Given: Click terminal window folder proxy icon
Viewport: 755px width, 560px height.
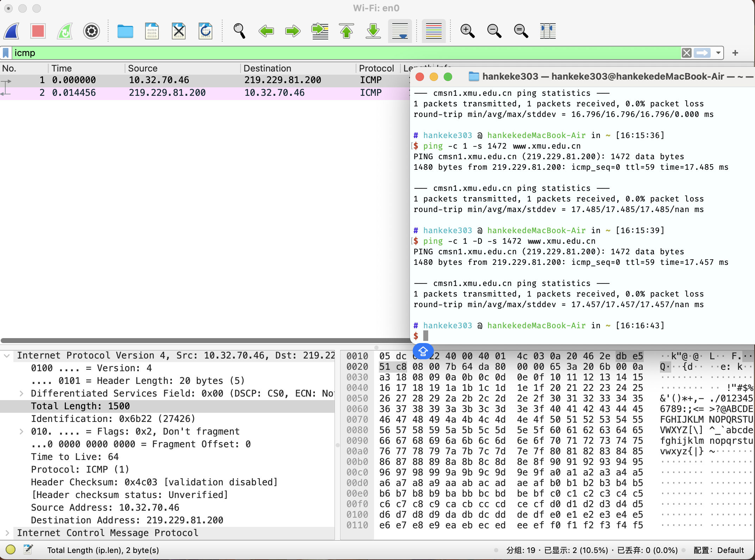Looking at the screenshot, I should tap(474, 76).
